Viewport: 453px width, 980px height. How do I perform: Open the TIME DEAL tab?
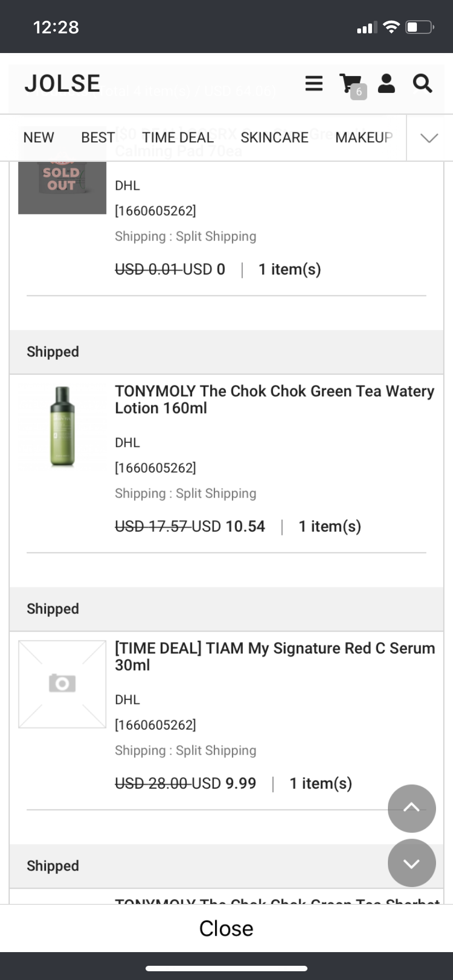coord(178,137)
